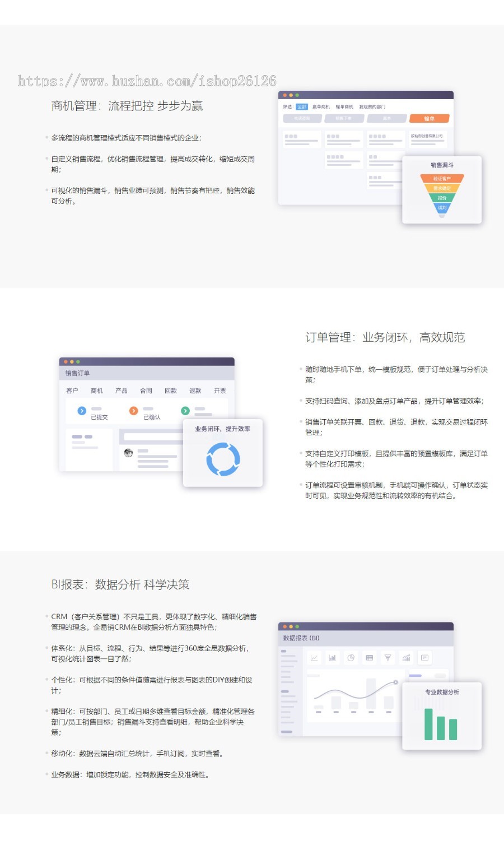Select the table view icon in BI toolbar
This screenshot has height=841, width=504.
370,658
